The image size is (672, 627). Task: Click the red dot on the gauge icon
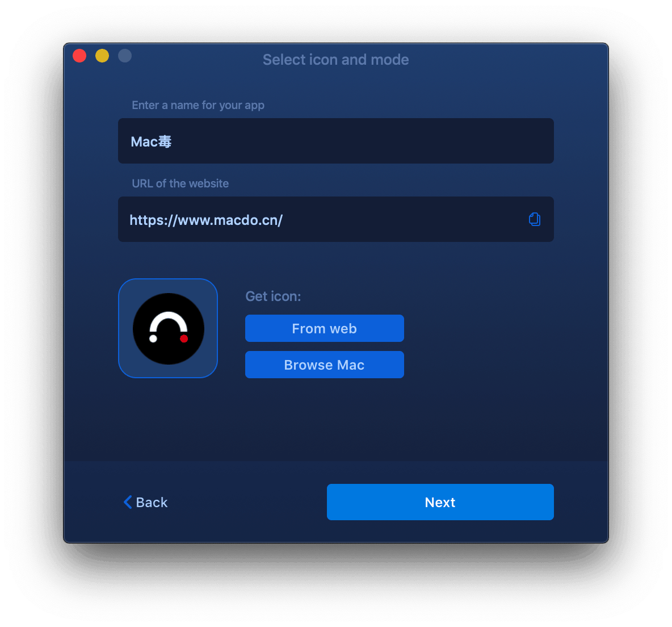184,339
